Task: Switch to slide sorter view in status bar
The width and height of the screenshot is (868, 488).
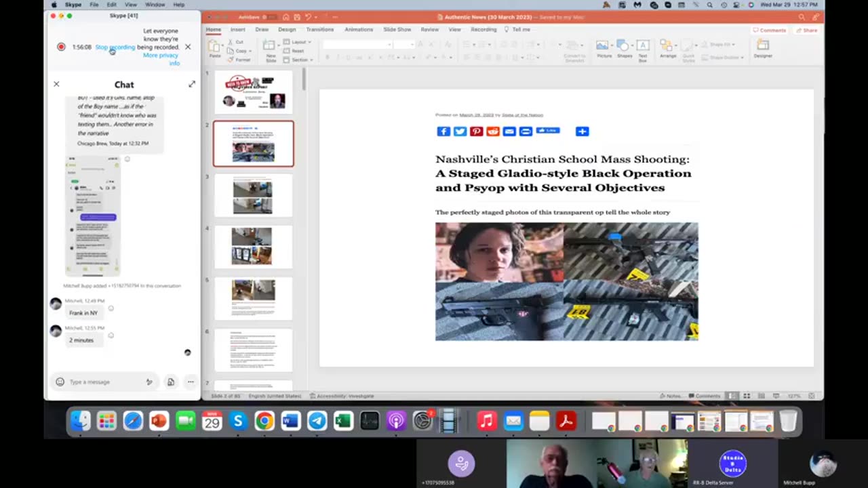Action: click(747, 396)
